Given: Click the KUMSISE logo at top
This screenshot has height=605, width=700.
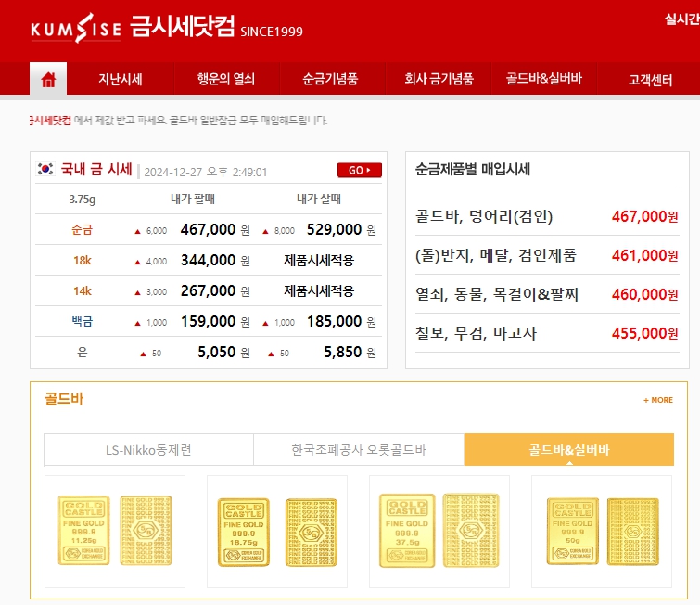Looking at the screenshot, I should tap(76, 28).
